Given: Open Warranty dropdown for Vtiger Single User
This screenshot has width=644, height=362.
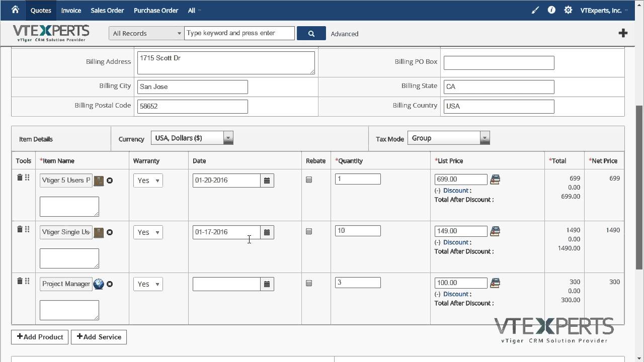Looking at the screenshot, I should pyautogui.click(x=148, y=232).
